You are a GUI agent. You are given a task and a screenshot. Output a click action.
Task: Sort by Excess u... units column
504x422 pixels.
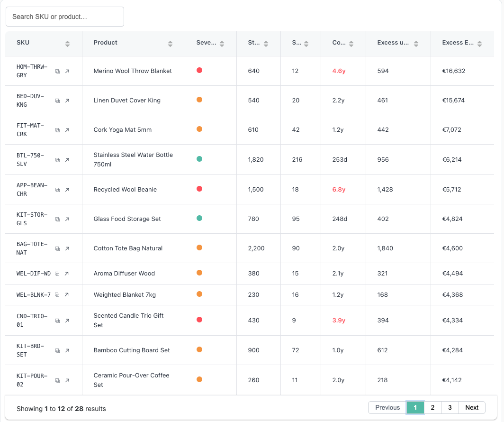[416, 44]
